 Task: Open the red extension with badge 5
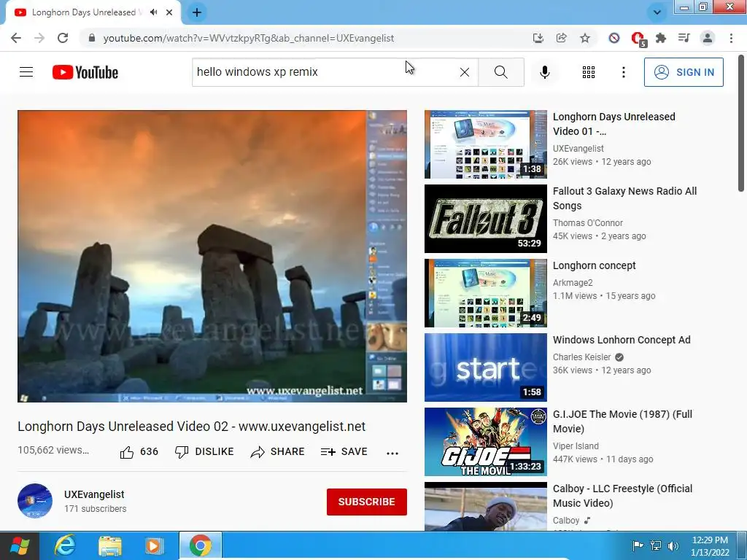coord(638,39)
